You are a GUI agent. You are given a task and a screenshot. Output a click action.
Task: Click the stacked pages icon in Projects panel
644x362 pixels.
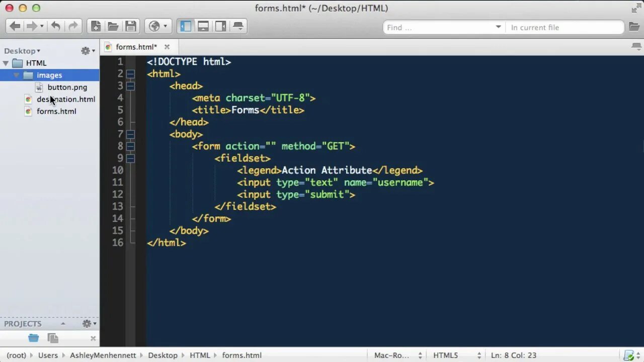pyautogui.click(x=52, y=338)
